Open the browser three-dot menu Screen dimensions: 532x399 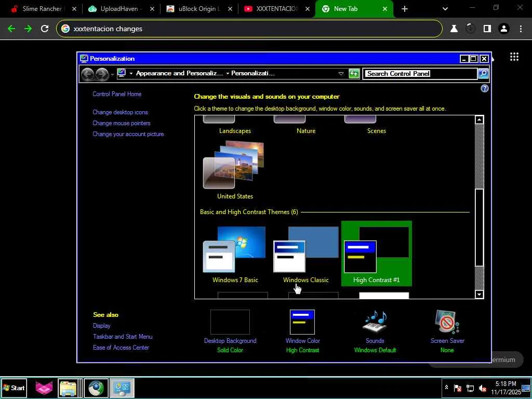(x=521, y=29)
